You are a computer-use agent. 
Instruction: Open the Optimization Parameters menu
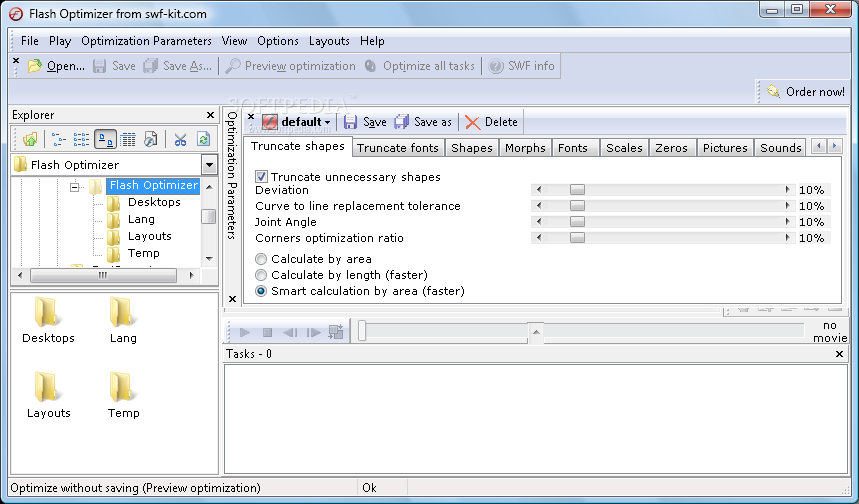tap(146, 41)
